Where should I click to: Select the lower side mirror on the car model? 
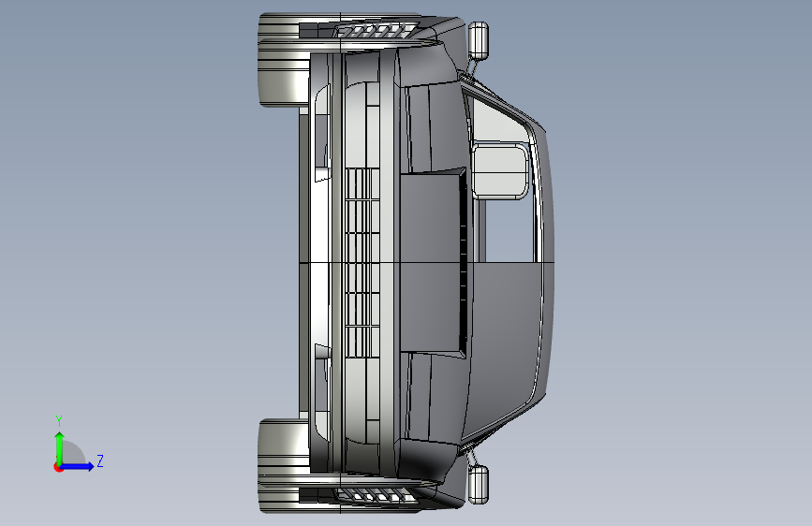(479, 484)
